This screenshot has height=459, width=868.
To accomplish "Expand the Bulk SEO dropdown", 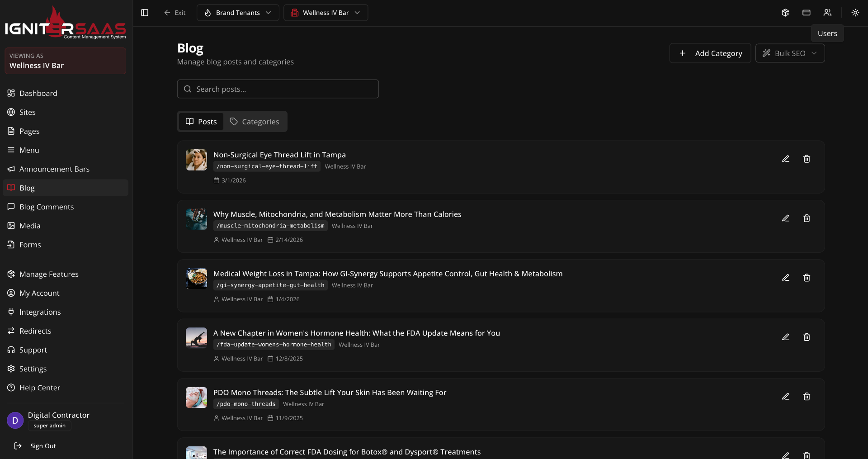I will tap(790, 53).
